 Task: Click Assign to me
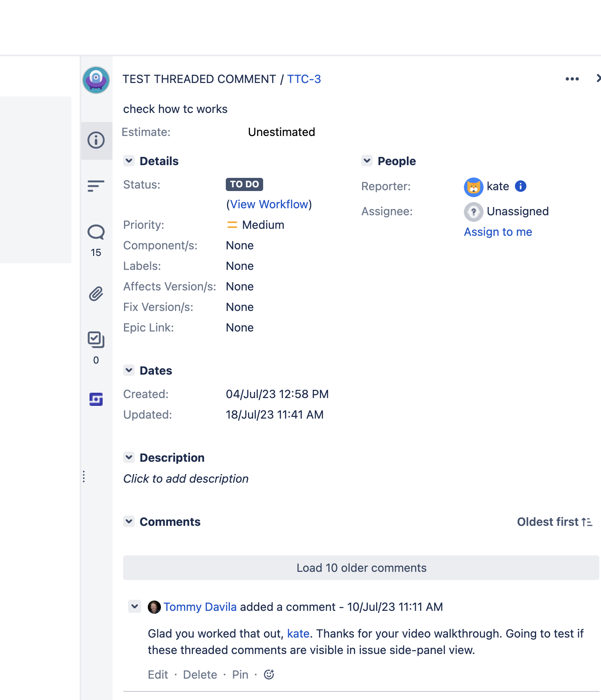point(498,232)
